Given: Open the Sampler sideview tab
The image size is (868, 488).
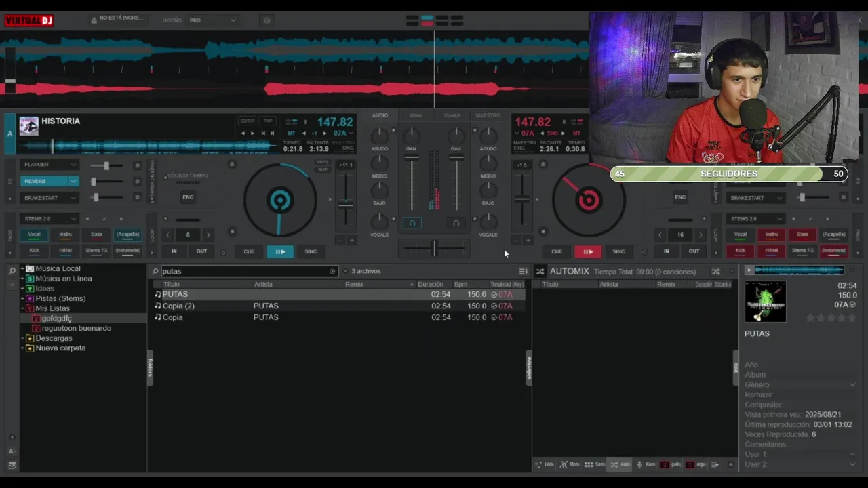Looking at the screenshot, I should click(x=595, y=464).
